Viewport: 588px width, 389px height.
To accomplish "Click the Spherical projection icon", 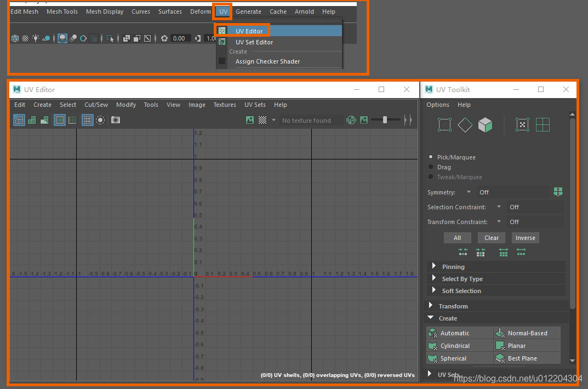I will point(433,358).
